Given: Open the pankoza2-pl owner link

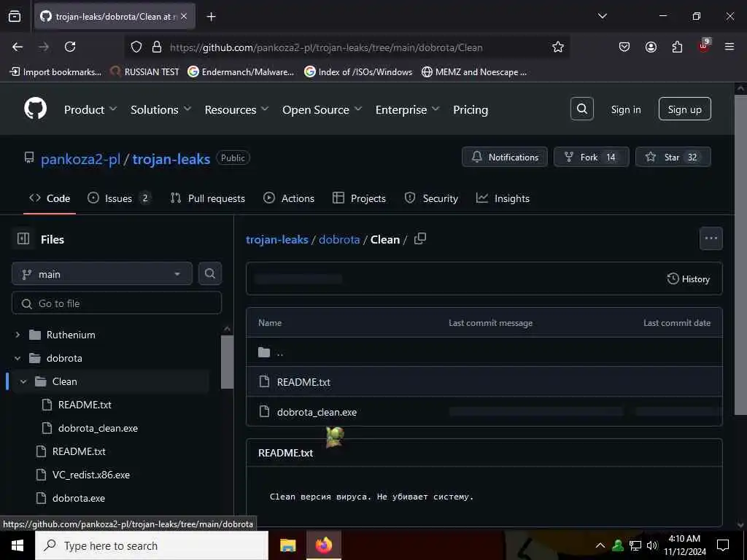Looking at the screenshot, I should click(x=80, y=158).
